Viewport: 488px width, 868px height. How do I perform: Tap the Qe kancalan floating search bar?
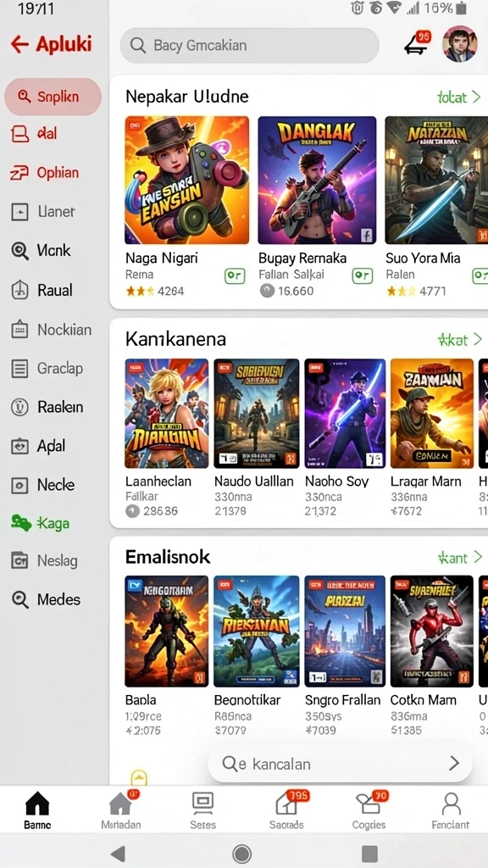coord(340,764)
